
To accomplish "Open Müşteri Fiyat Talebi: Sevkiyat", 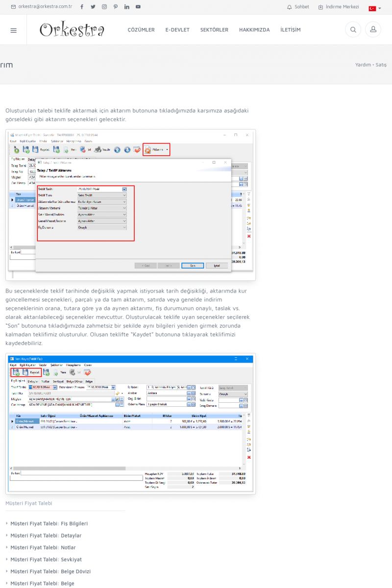I will click(46, 560).
